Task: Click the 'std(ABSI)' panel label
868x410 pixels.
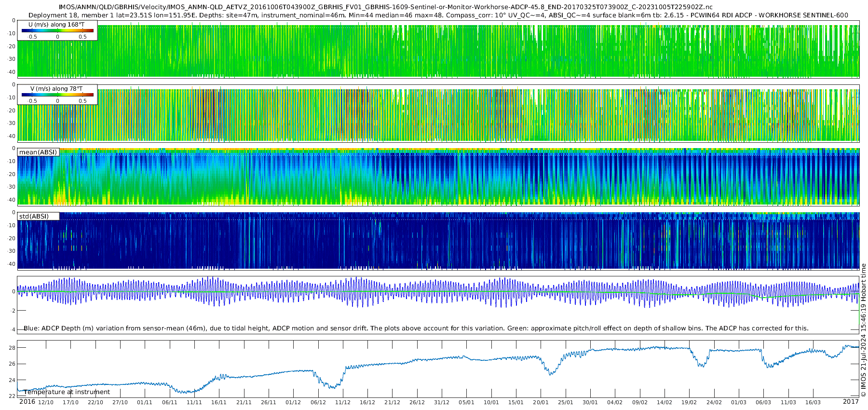Action: click(34, 217)
